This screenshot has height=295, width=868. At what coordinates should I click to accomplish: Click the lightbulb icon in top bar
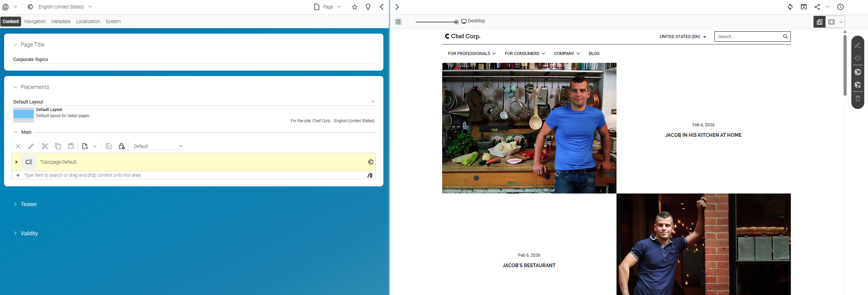click(368, 7)
